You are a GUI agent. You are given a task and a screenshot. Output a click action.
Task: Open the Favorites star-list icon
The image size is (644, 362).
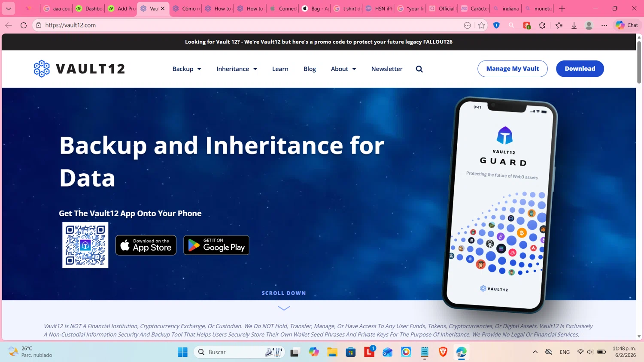pos(559,25)
